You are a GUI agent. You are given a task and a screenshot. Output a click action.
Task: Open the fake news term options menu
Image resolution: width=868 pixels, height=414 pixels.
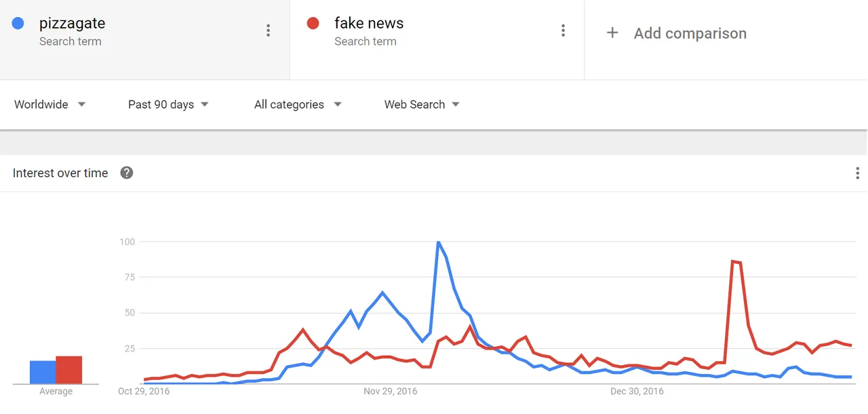(x=563, y=31)
